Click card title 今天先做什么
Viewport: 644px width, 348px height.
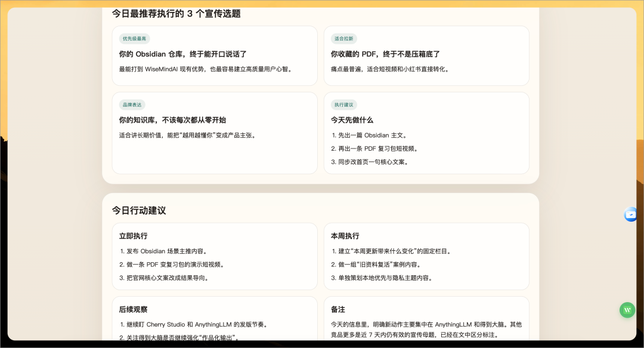click(352, 120)
